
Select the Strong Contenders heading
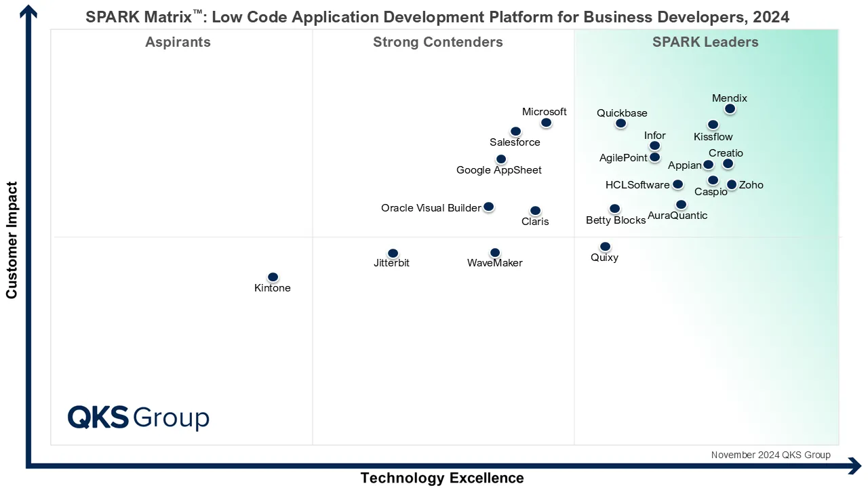[438, 42]
